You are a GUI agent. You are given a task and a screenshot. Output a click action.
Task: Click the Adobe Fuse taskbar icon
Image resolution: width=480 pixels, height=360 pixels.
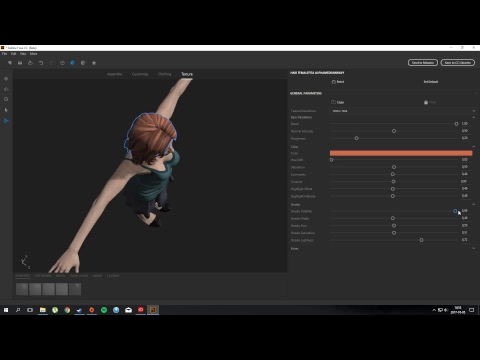153,310
